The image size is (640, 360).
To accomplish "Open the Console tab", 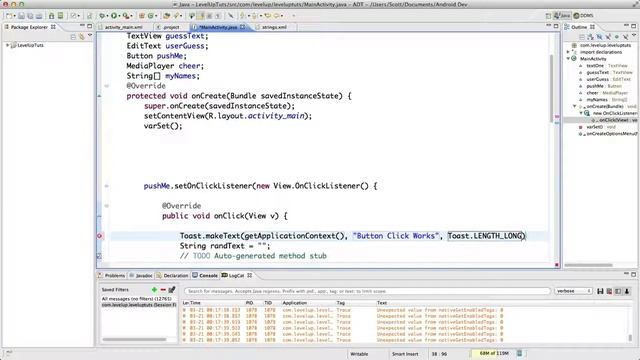I will point(205,276).
